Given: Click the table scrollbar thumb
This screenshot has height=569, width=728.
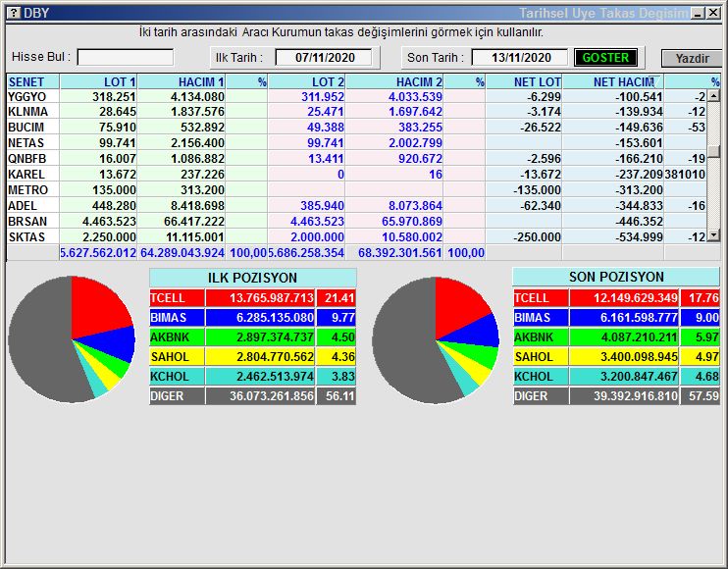Looking at the screenshot, I should 713,151.
